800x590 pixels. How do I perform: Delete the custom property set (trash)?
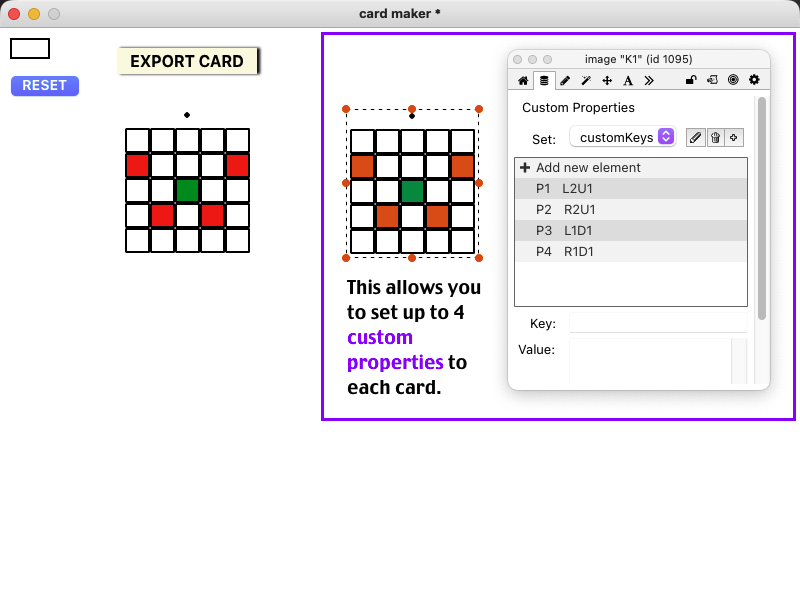(715, 137)
